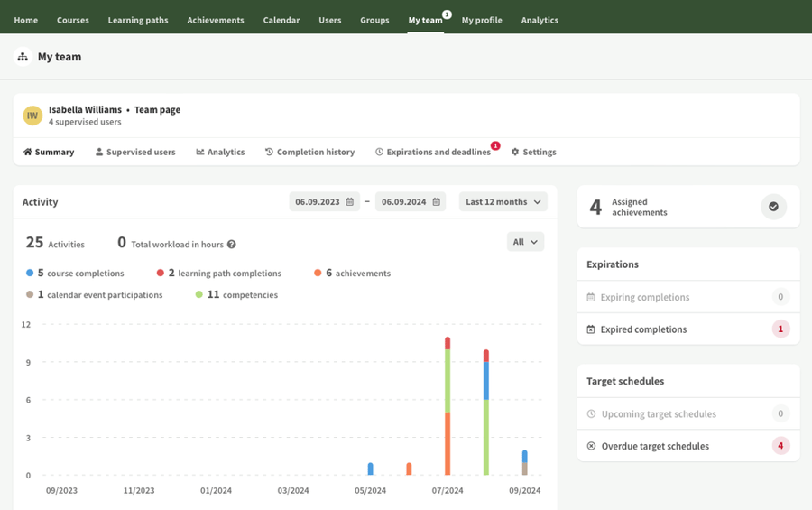Open Achievements in top navigation
The width and height of the screenshot is (812, 510).
click(x=216, y=20)
